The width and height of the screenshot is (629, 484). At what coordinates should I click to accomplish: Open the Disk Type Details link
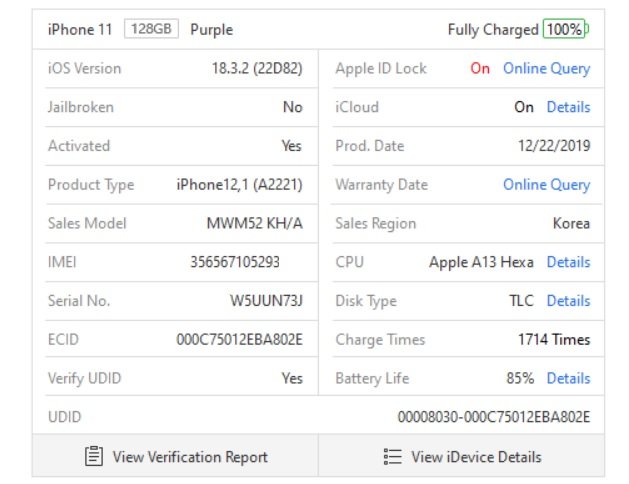tap(568, 301)
